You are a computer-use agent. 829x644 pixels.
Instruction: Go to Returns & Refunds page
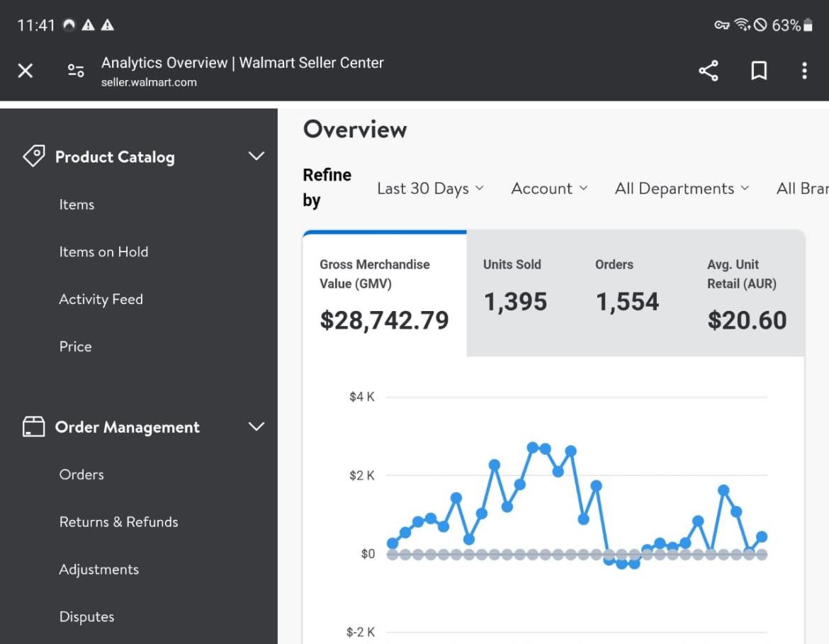pyautogui.click(x=118, y=522)
